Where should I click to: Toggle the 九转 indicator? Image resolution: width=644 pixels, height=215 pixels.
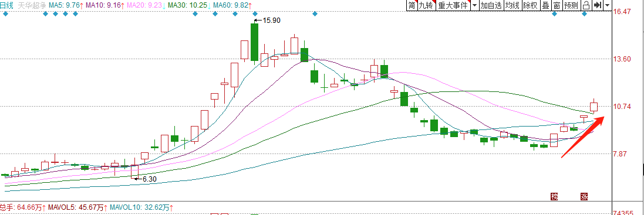(x=426, y=5)
